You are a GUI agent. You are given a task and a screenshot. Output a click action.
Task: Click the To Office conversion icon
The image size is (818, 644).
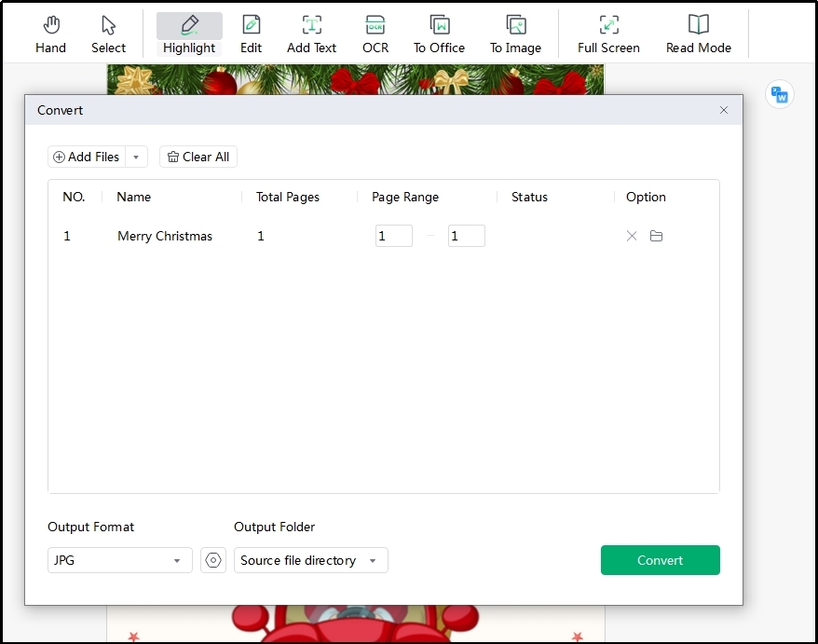point(439,34)
